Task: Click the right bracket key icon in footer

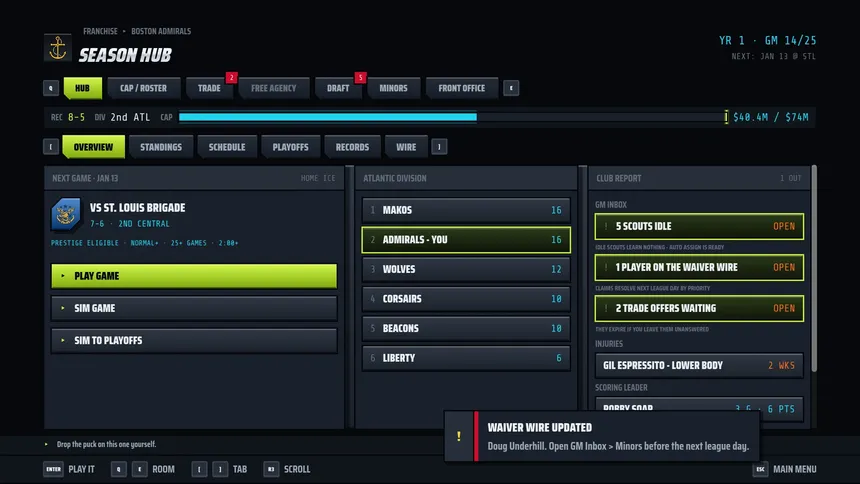Action: 220,469
